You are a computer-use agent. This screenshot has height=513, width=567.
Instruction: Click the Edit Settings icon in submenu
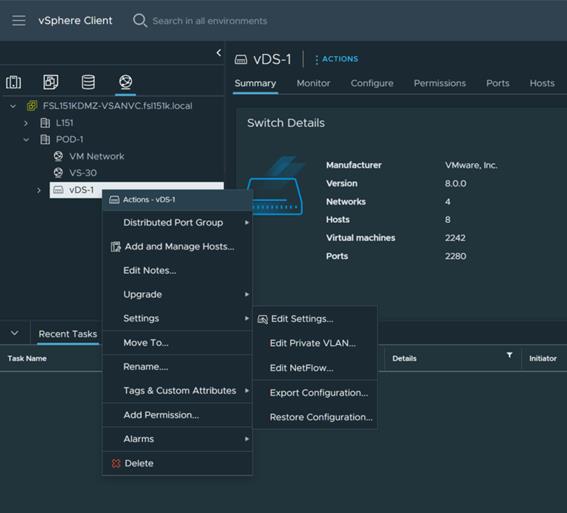[x=263, y=319]
